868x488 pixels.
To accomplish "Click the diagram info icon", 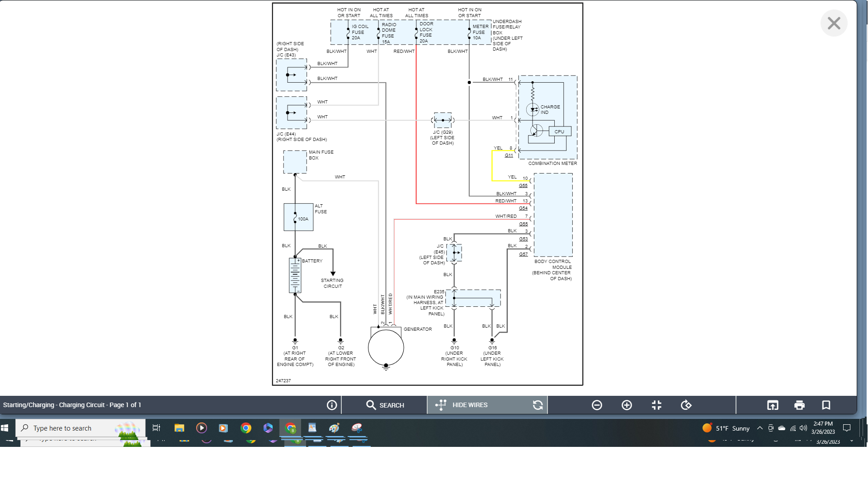I will tap(332, 405).
